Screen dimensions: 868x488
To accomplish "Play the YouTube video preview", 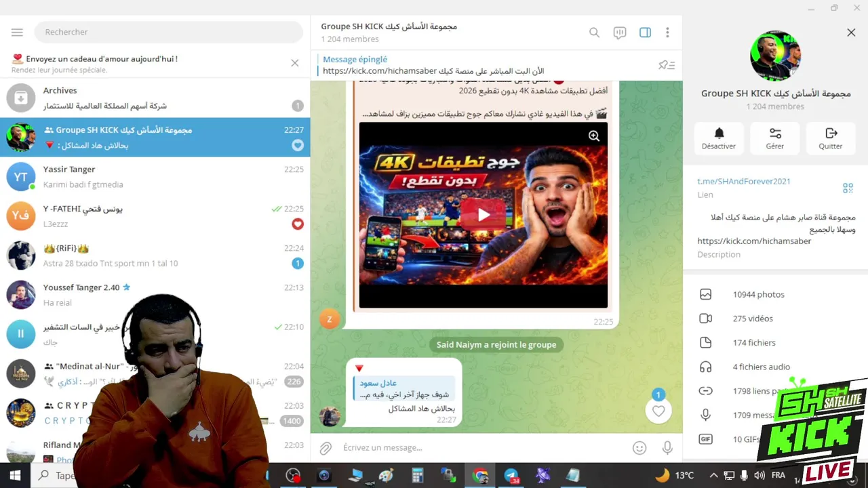I will pos(484,215).
